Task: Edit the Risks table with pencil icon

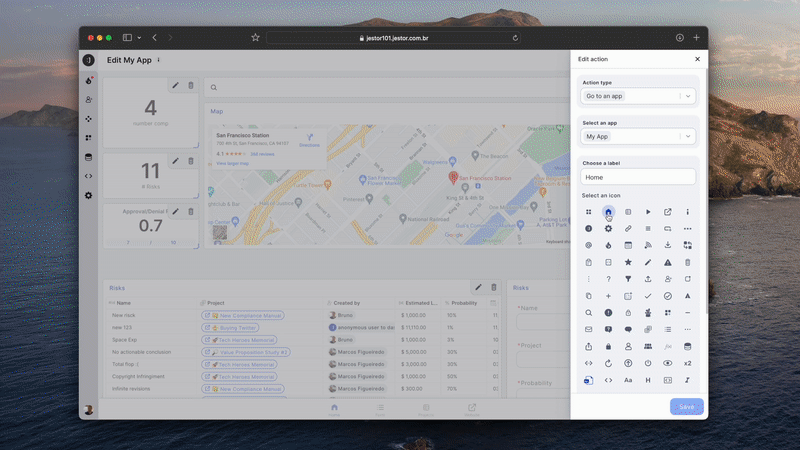Action: pos(478,288)
